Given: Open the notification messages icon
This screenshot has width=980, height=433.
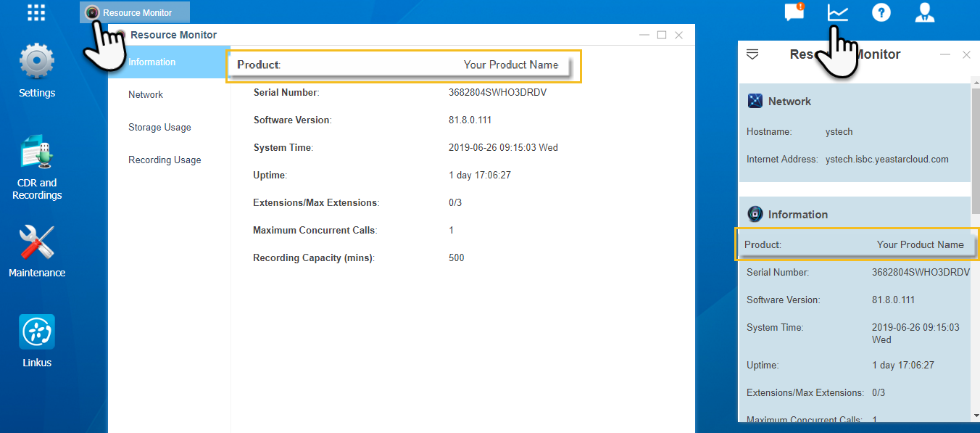Looking at the screenshot, I should click(794, 12).
